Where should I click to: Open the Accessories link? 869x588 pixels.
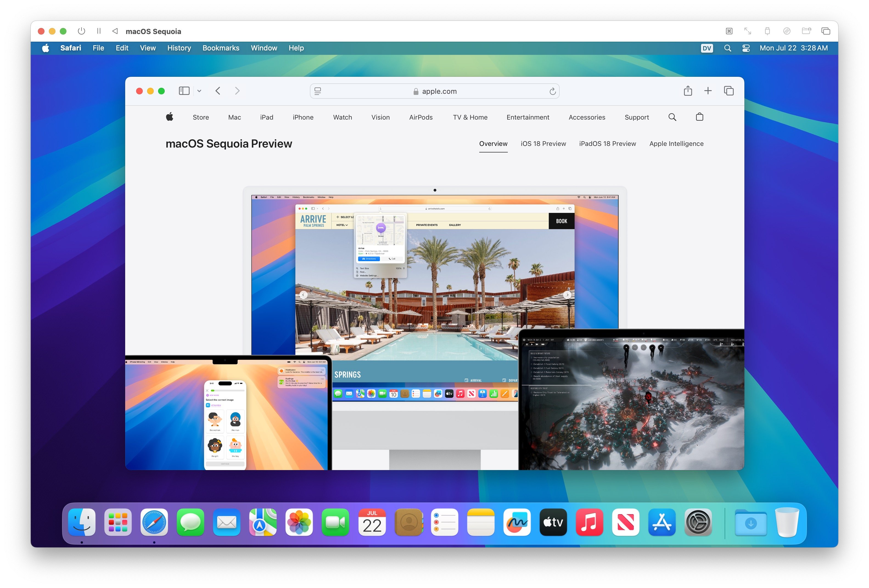click(587, 117)
